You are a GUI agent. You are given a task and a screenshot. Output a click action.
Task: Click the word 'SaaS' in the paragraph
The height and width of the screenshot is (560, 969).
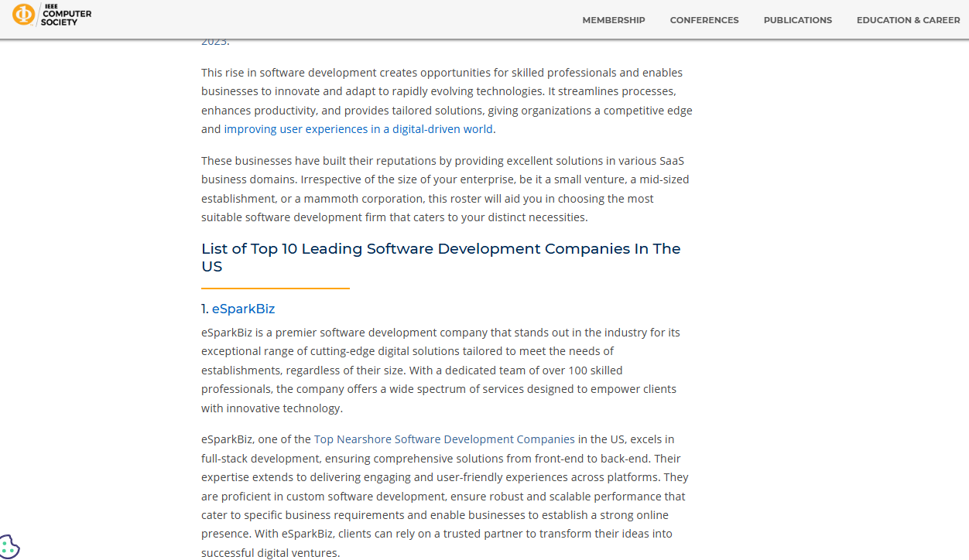672,161
